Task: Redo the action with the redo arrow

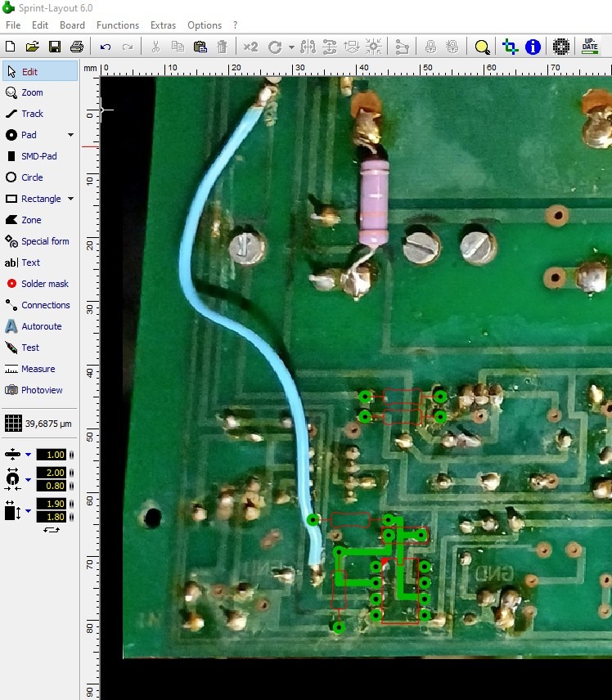Action: (x=128, y=47)
